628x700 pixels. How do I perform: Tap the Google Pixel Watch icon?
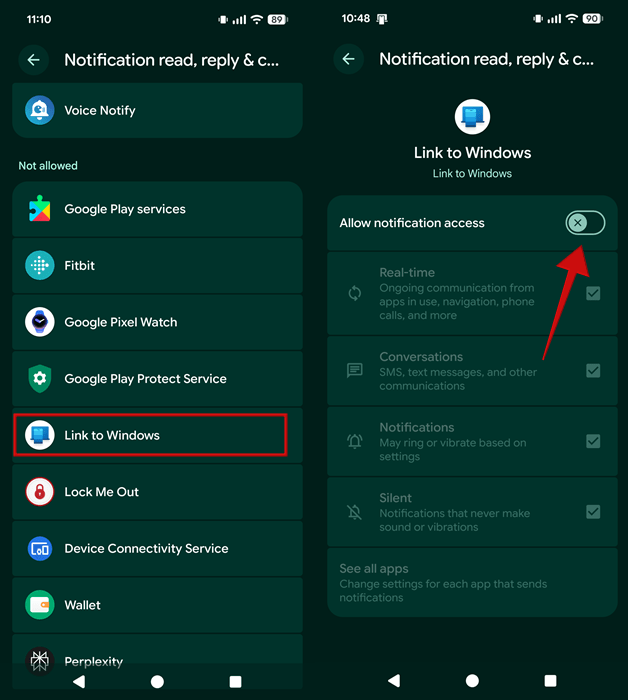(x=40, y=322)
